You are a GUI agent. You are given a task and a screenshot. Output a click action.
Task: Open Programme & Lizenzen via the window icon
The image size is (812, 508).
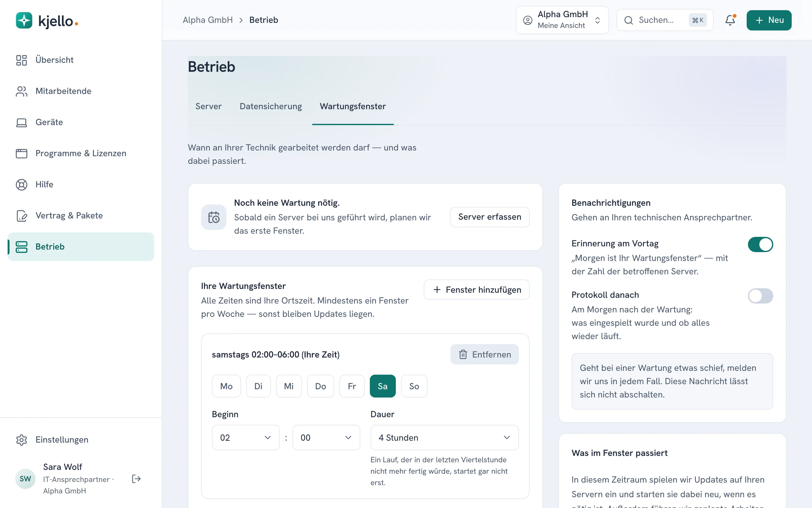(22, 154)
